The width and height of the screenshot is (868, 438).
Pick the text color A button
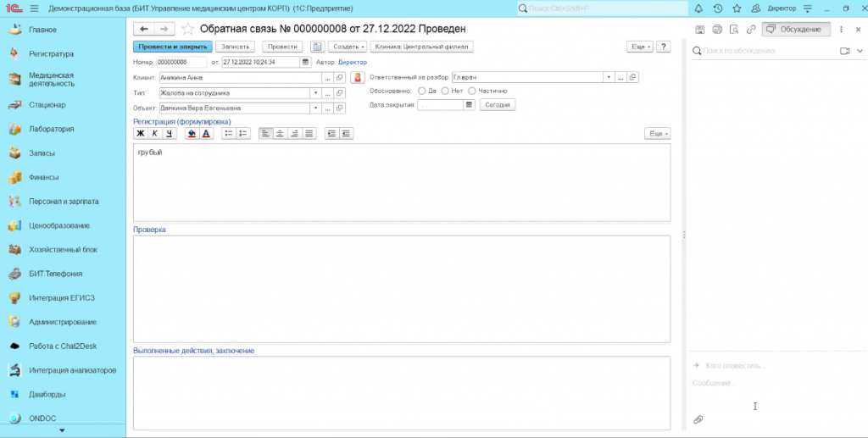point(206,134)
